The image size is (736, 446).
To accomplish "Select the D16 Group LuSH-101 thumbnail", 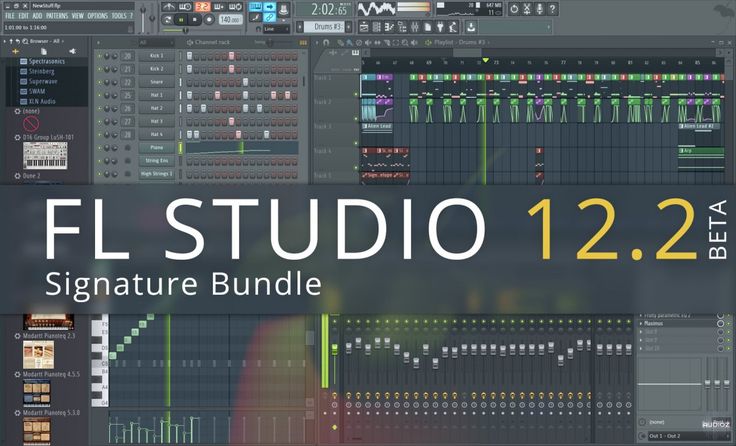I will click(45, 155).
